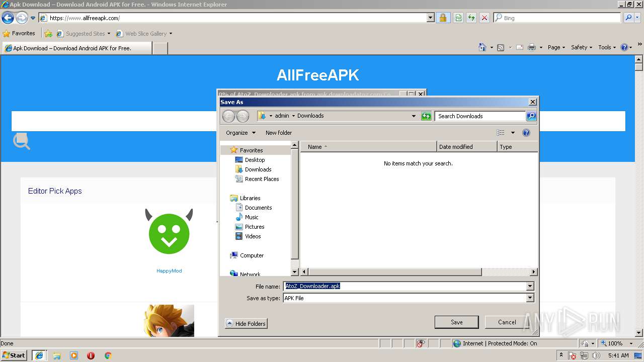Open the address bar URL dropdown
Screen dimensions: 644x362
430,18
